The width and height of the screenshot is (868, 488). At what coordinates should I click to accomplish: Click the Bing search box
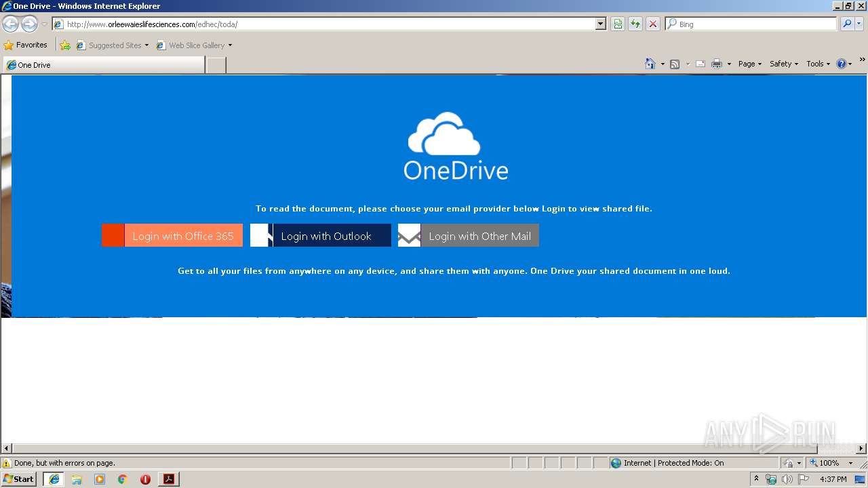pos(751,24)
